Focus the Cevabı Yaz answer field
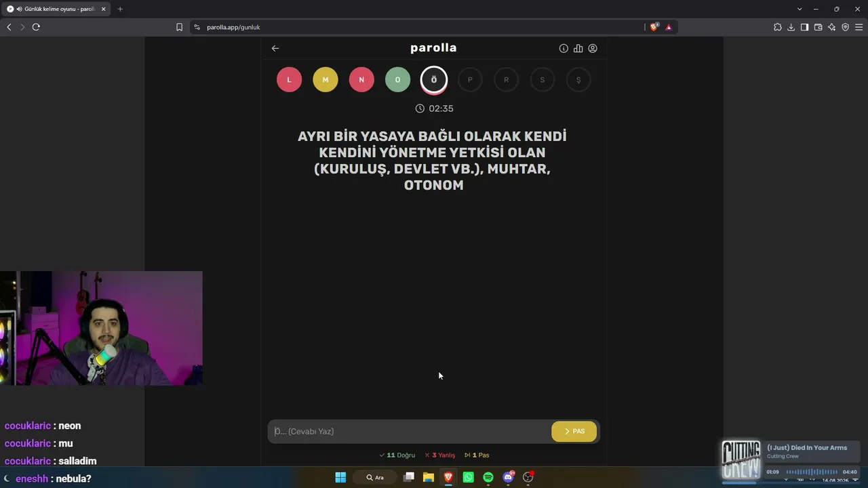 point(410,431)
